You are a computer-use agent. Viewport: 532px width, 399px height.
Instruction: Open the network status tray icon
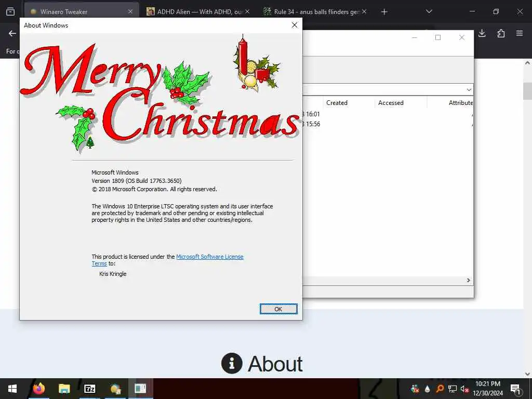pyautogui.click(x=453, y=389)
